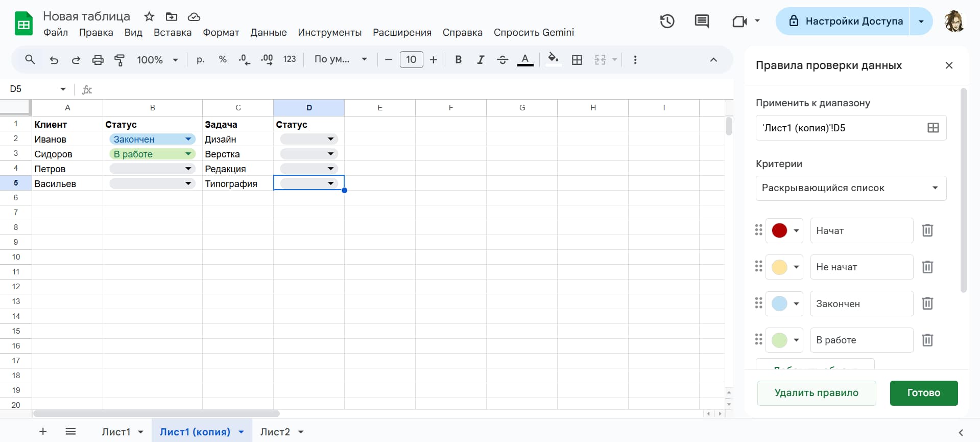Click 'Удалить правило' button
The image size is (980, 442).
tap(816, 393)
